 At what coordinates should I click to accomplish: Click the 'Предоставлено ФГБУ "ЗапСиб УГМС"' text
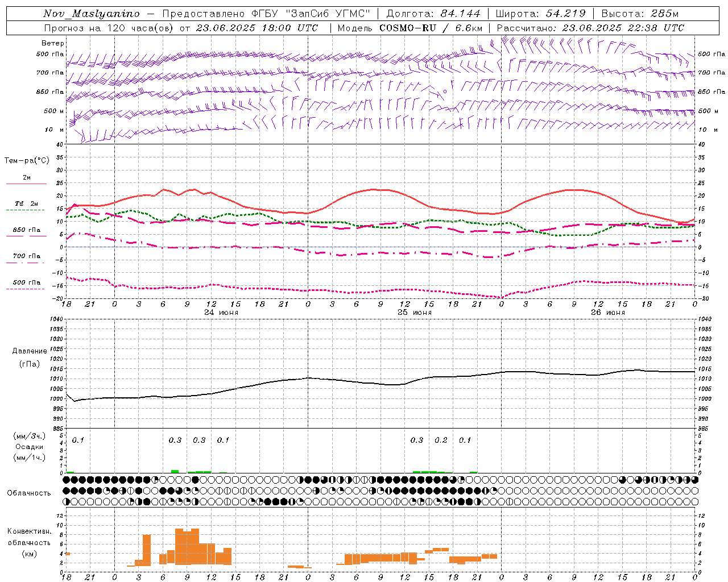click(x=266, y=14)
